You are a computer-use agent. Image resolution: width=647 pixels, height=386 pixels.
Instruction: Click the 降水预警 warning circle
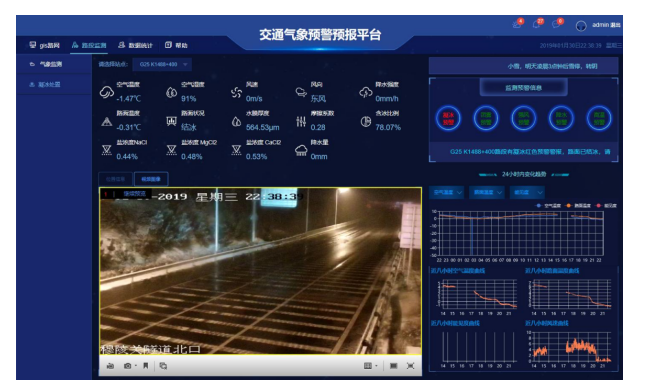(x=561, y=118)
